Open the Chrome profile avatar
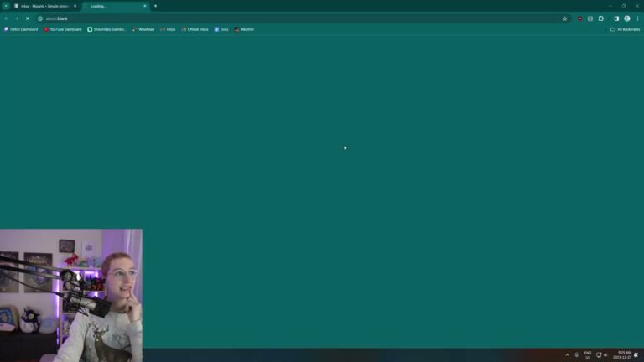644x362 pixels. [x=627, y=18]
